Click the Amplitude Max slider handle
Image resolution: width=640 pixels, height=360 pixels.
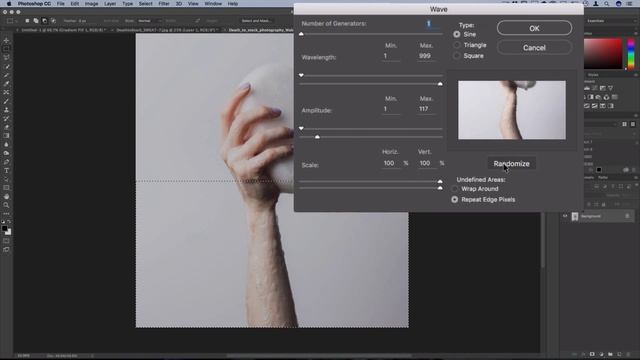click(317, 137)
